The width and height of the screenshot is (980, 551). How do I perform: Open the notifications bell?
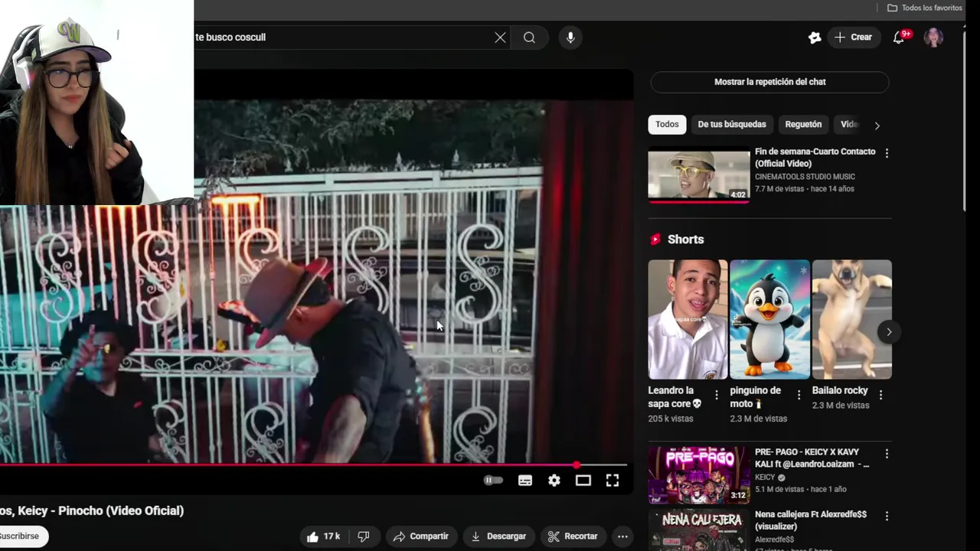coord(899,37)
